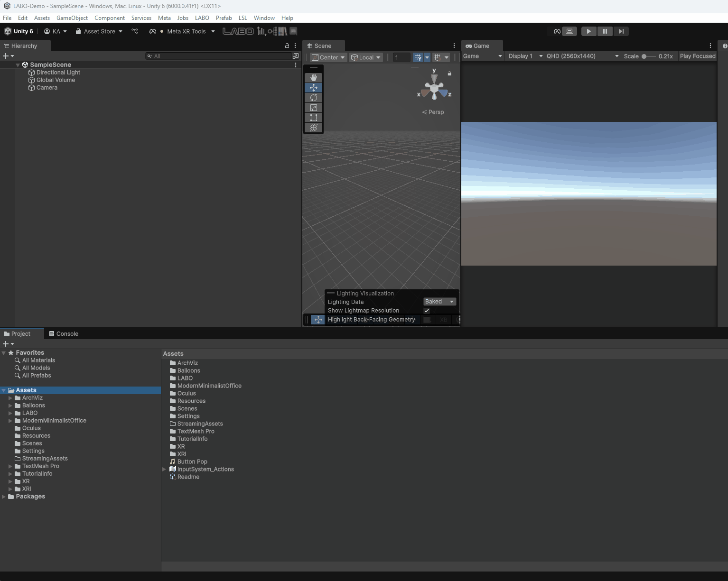Select the Rect tool in Scene toolbar

313,118
